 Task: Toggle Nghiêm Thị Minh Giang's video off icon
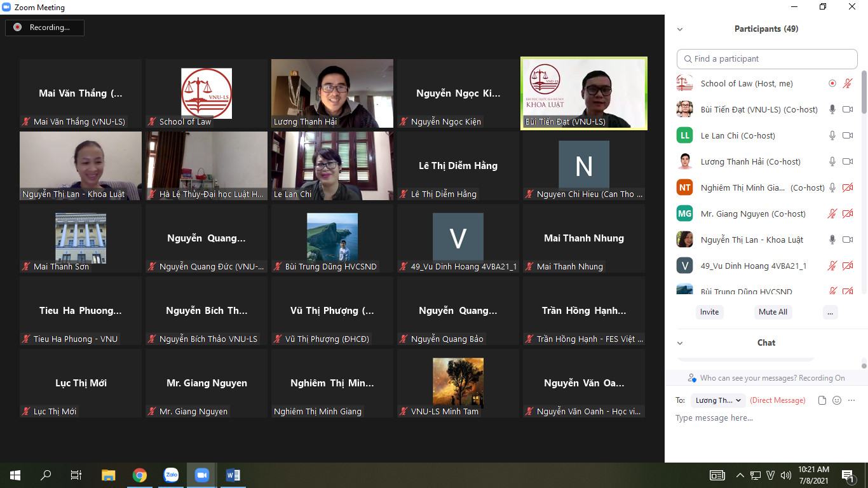[847, 187]
